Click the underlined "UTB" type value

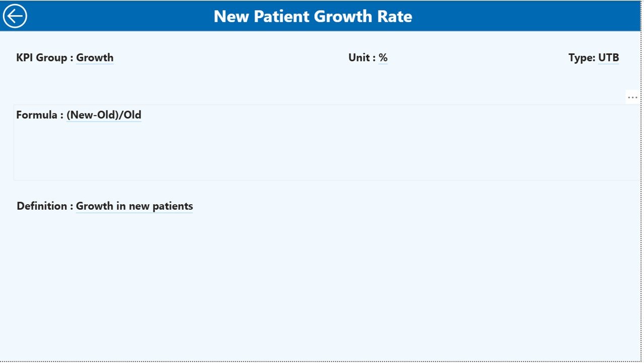click(x=608, y=57)
